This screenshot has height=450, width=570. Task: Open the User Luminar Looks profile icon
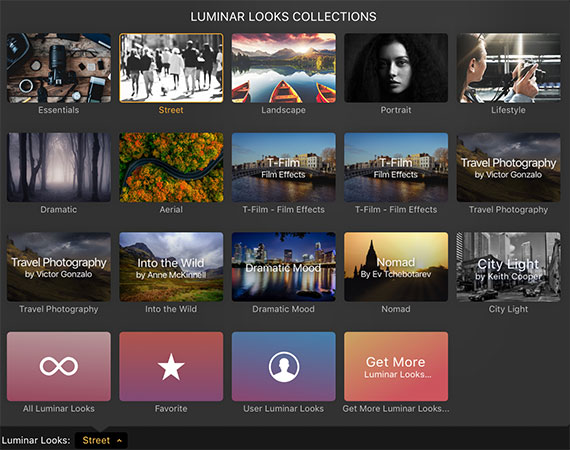pos(284,366)
